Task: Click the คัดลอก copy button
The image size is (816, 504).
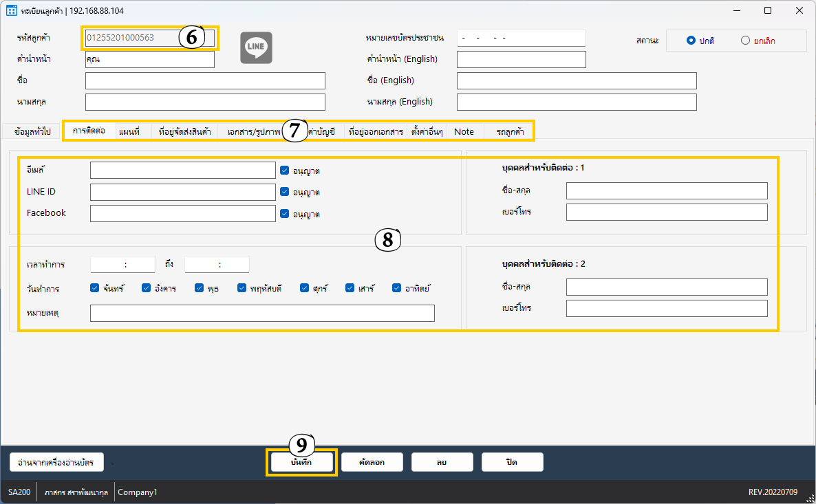Action: point(372,462)
